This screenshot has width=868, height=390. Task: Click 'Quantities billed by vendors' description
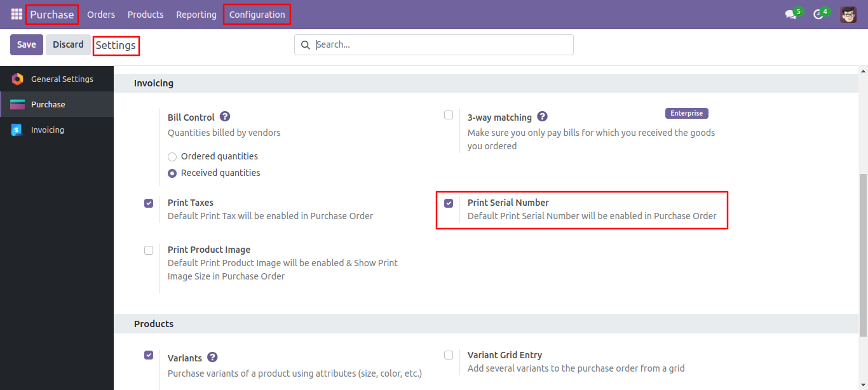tap(224, 133)
